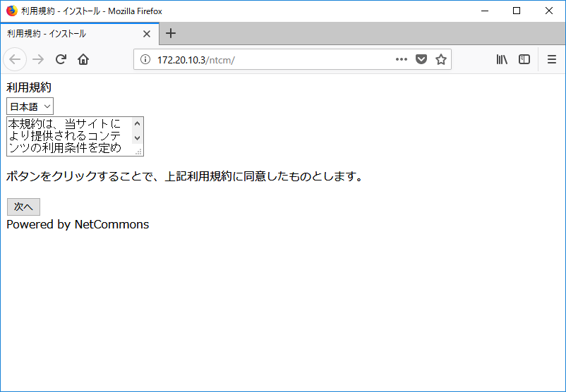Reload the current page
This screenshot has width=566, height=392.
61,59
